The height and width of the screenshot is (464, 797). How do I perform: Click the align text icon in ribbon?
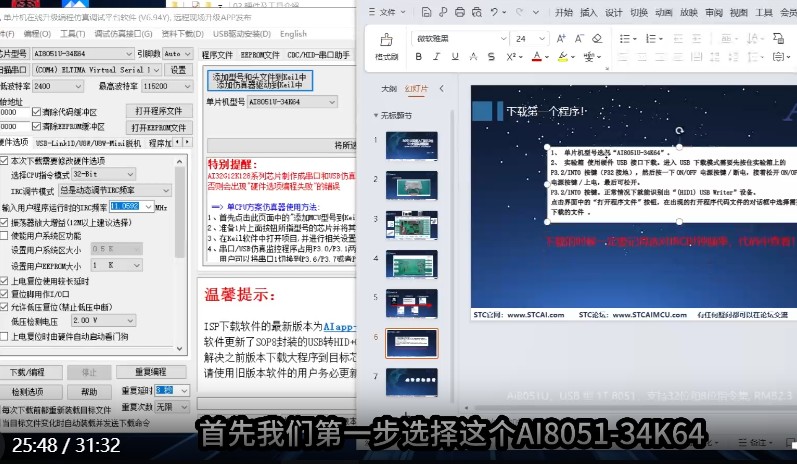point(778,56)
